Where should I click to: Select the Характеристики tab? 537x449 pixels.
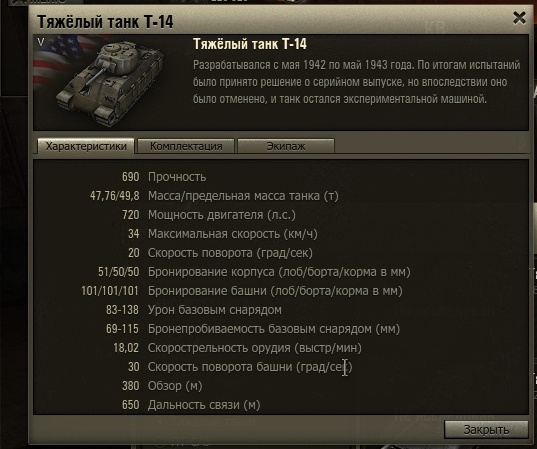(x=86, y=146)
